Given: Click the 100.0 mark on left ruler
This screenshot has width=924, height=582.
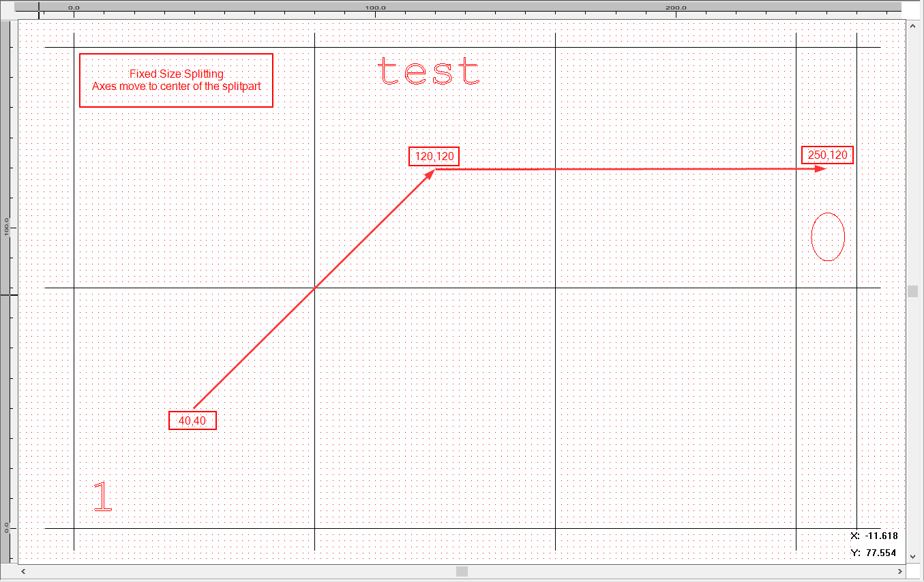Looking at the screenshot, I should [x=7, y=227].
